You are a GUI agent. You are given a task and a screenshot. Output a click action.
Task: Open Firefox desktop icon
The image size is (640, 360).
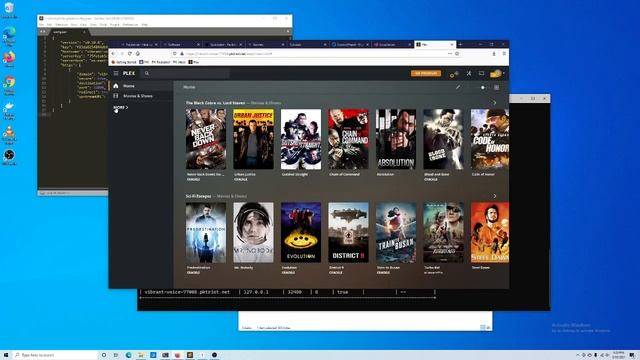click(x=9, y=59)
